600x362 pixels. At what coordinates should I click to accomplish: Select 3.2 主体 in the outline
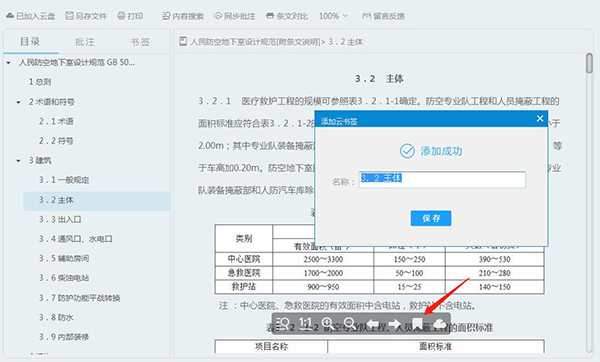point(96,200)
